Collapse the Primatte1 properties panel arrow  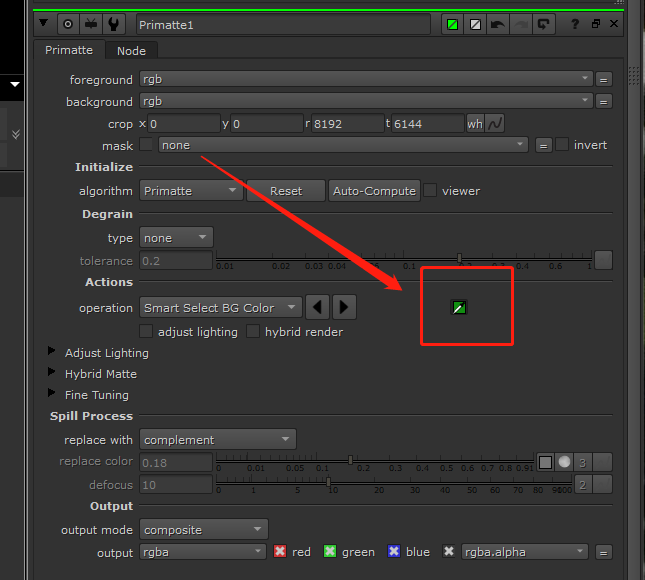pos(43,23)
